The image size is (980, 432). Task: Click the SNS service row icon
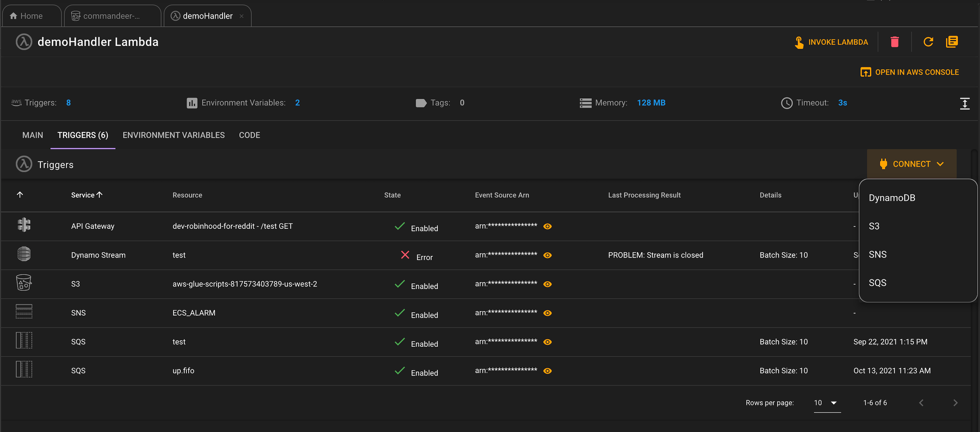(24, 312)
